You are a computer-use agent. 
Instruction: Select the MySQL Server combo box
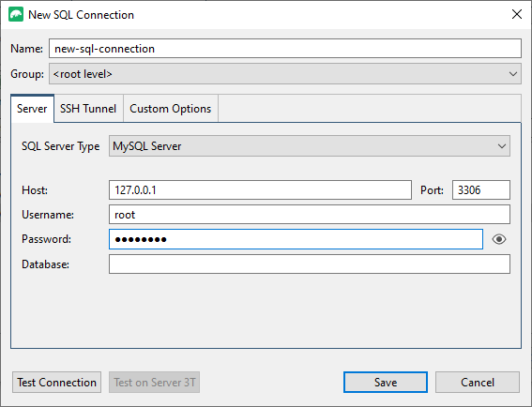click(309, 146)
